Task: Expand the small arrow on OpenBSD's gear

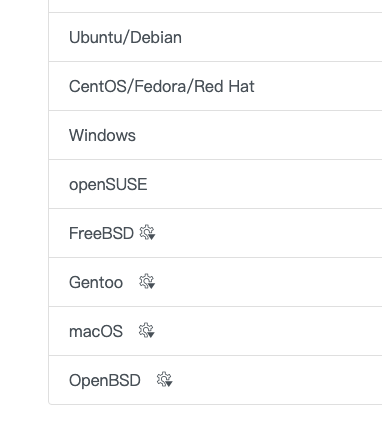Action: tap(169, 384)
